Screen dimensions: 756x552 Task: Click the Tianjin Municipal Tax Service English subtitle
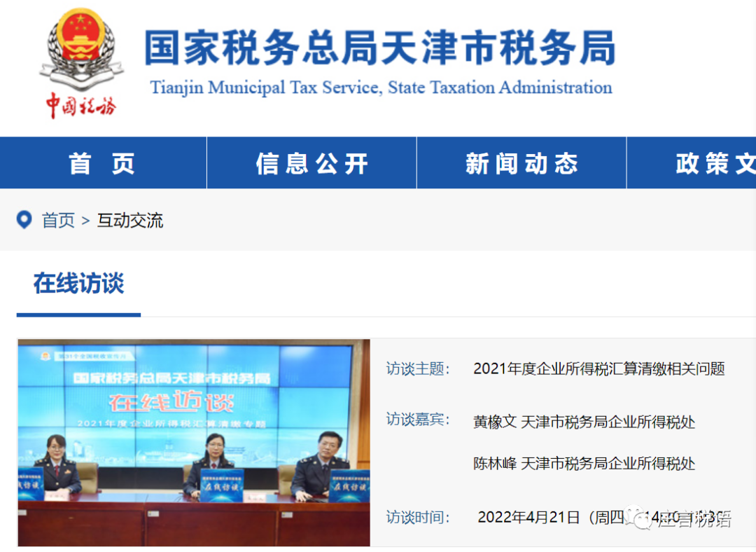[381, 88]
